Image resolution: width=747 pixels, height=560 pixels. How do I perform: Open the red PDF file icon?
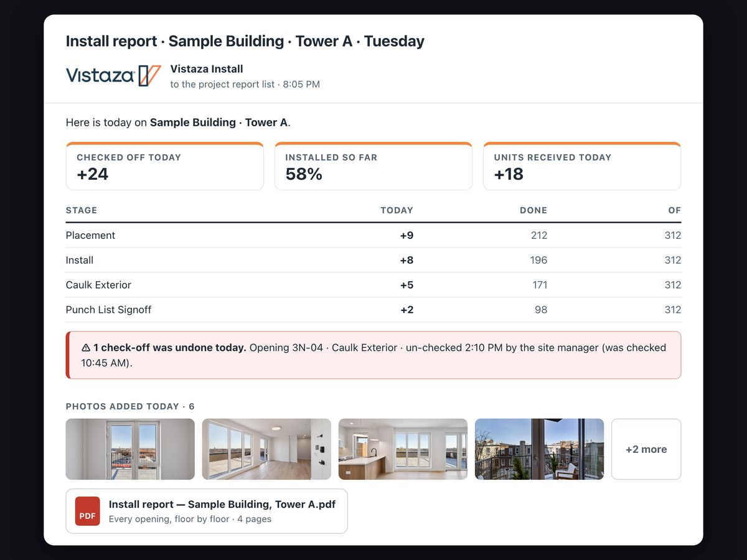[87, 511]
